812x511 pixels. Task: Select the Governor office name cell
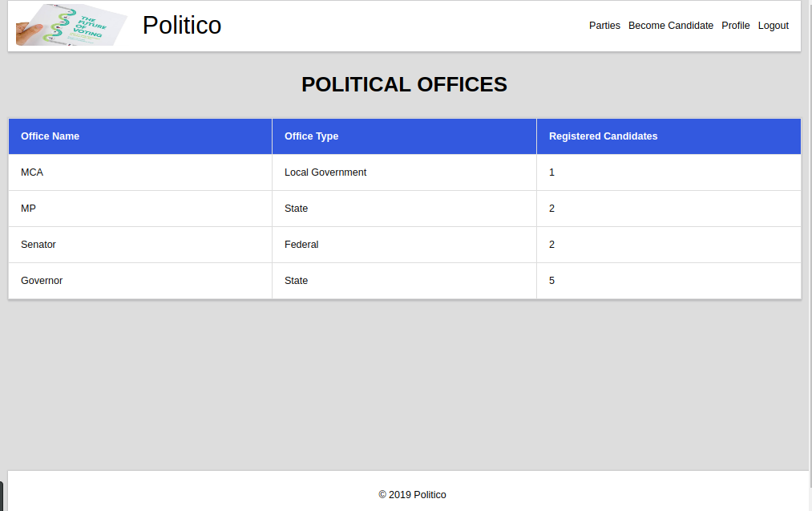coord(140,281)
